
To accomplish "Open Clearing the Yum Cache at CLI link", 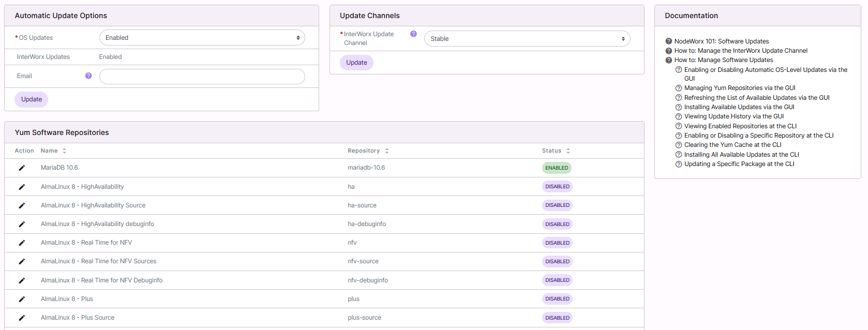I will pos(732,145).
